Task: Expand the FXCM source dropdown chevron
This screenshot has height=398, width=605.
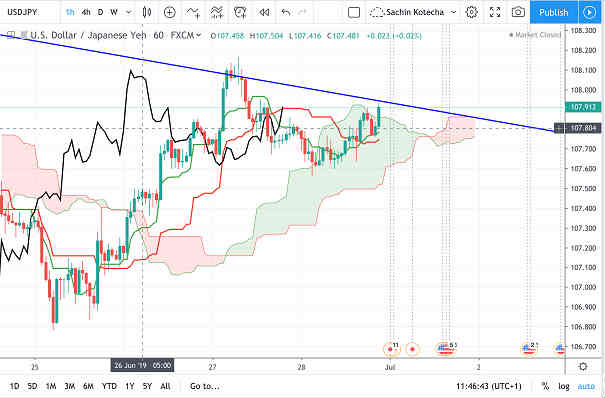Action: (199, 35)
